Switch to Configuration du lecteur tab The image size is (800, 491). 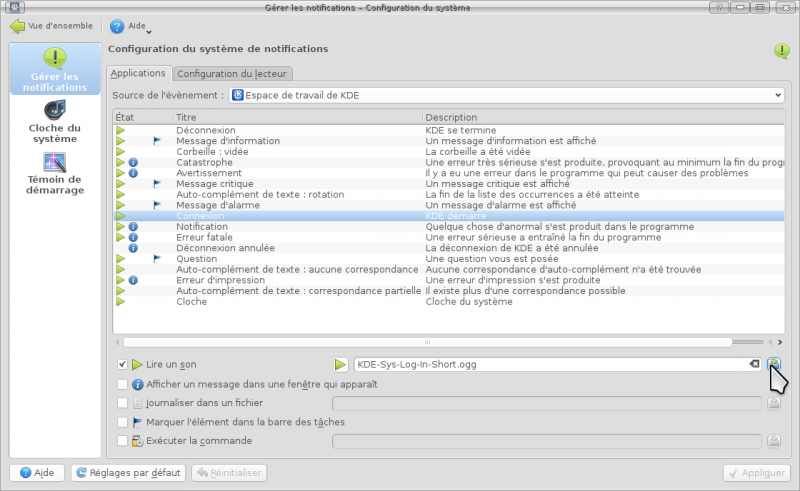pos(232,73)
